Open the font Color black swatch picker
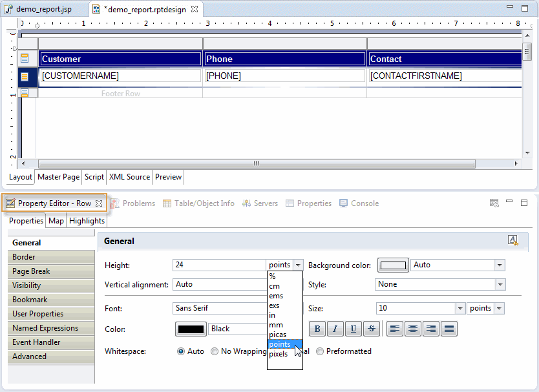Screen dimensions: 539x392 click(191, 329)
